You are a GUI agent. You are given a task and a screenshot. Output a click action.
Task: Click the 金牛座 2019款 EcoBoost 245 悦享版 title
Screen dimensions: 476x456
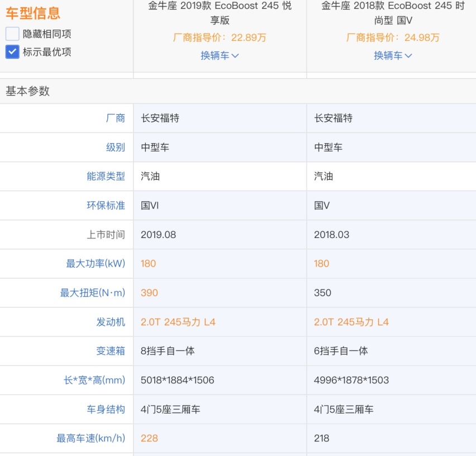(220, 13)
